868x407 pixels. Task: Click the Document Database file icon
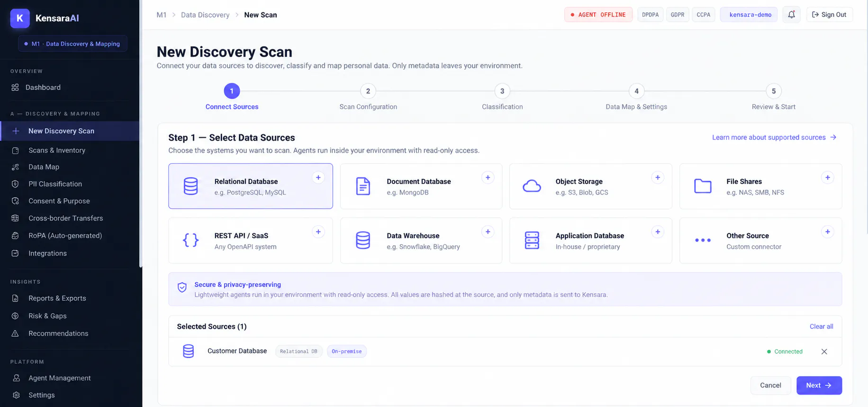(363, 186)
